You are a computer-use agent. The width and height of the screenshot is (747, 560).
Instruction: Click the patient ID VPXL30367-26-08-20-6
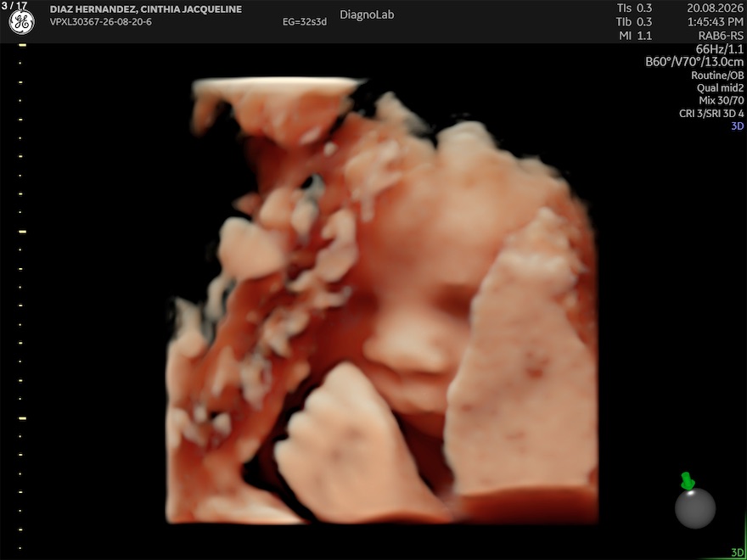pyautogui.click(x=100, y=22)
